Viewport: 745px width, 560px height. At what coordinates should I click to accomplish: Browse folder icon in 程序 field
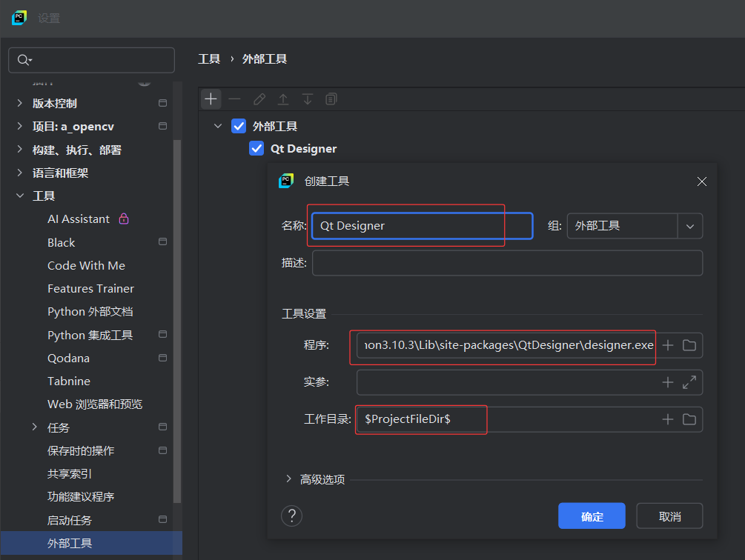point(689,345)
